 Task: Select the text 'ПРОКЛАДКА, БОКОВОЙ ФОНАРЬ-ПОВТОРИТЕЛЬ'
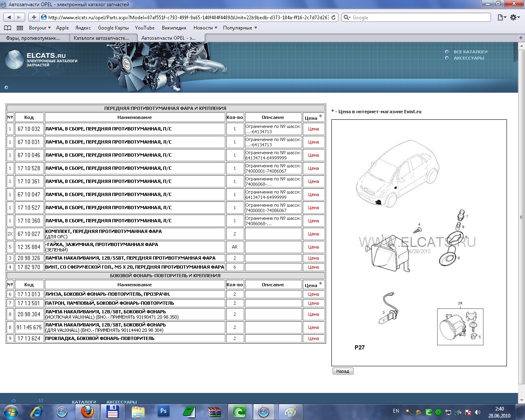pyautogui.click(x=100, y=338)
